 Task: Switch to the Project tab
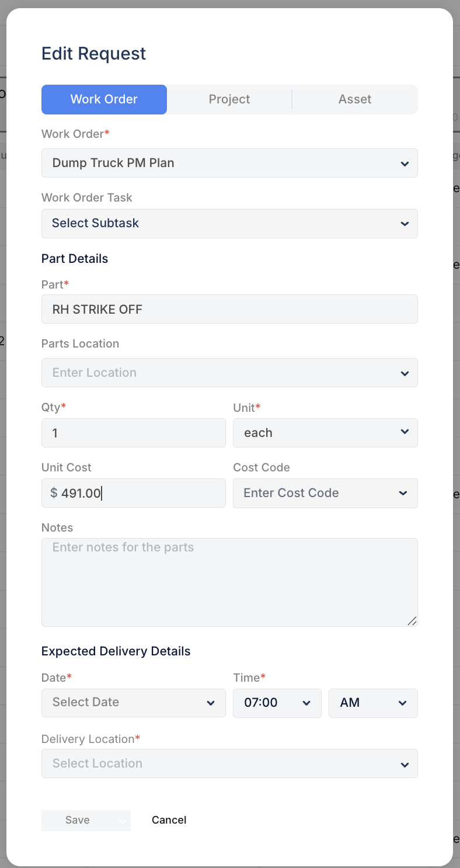point(229,99)
